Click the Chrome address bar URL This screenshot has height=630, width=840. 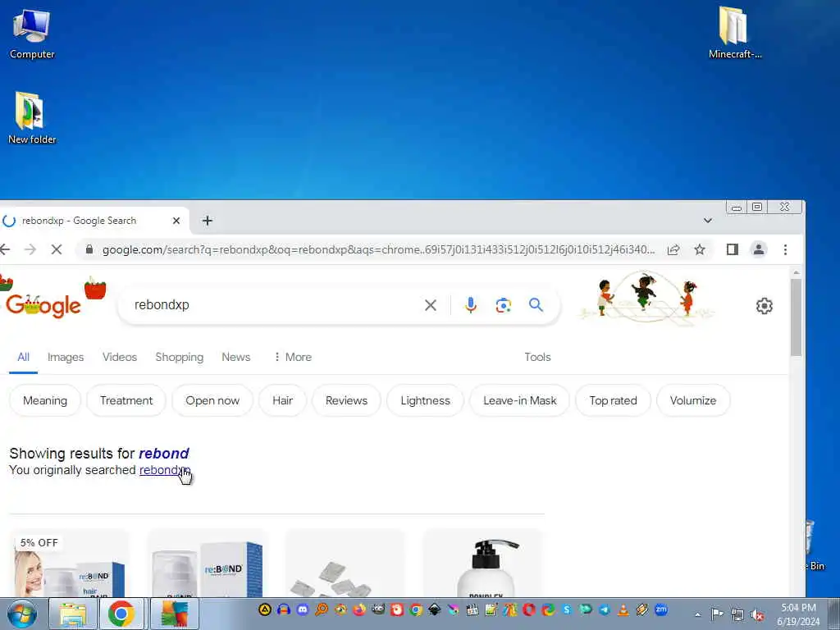click(378, 249)
